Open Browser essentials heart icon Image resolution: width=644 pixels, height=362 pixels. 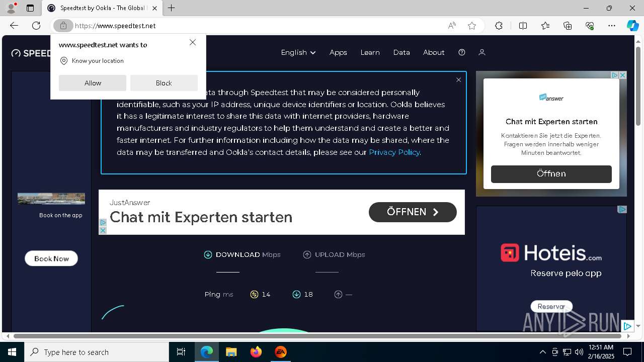click(x=590, y=26)
